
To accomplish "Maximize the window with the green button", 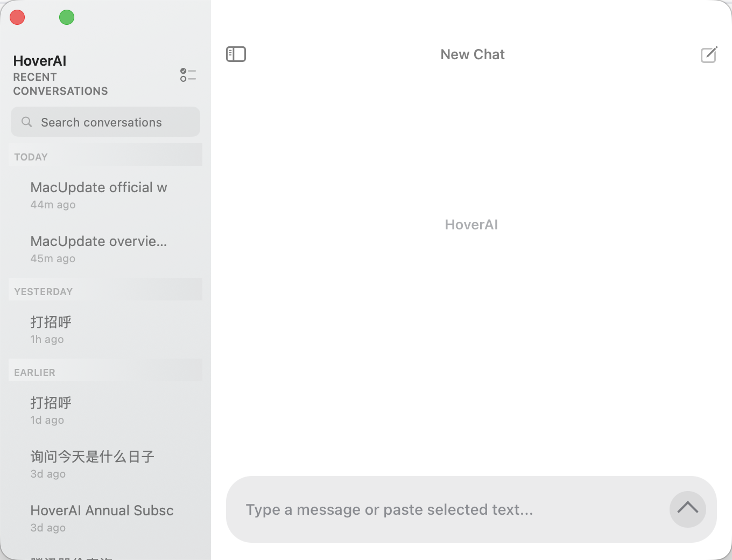I will 67,17.
